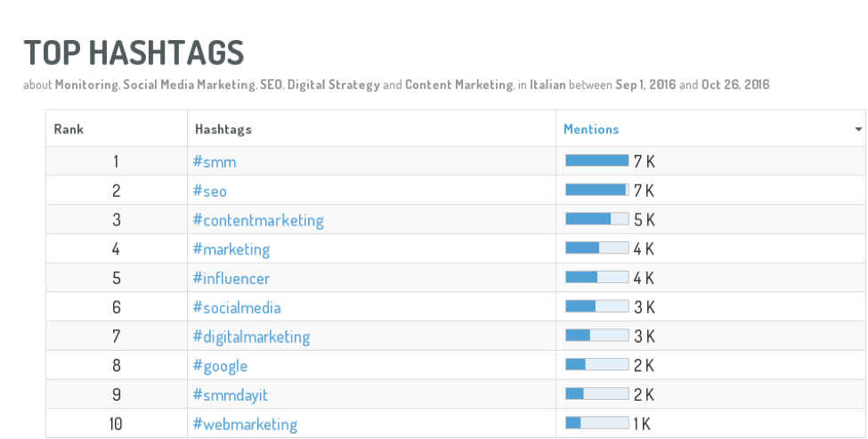Follow the #contentmarketing hashtag link

click(x=258, y=220)
